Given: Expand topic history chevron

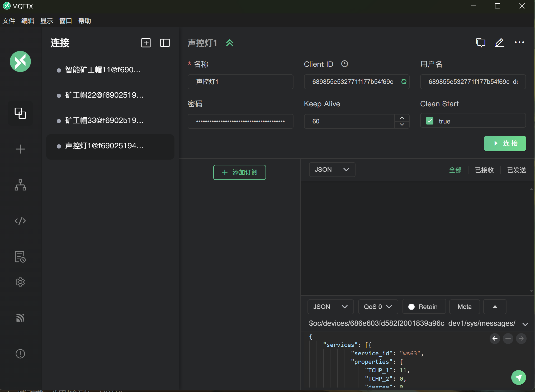Looking at the screenshot, I should [525, 324].
